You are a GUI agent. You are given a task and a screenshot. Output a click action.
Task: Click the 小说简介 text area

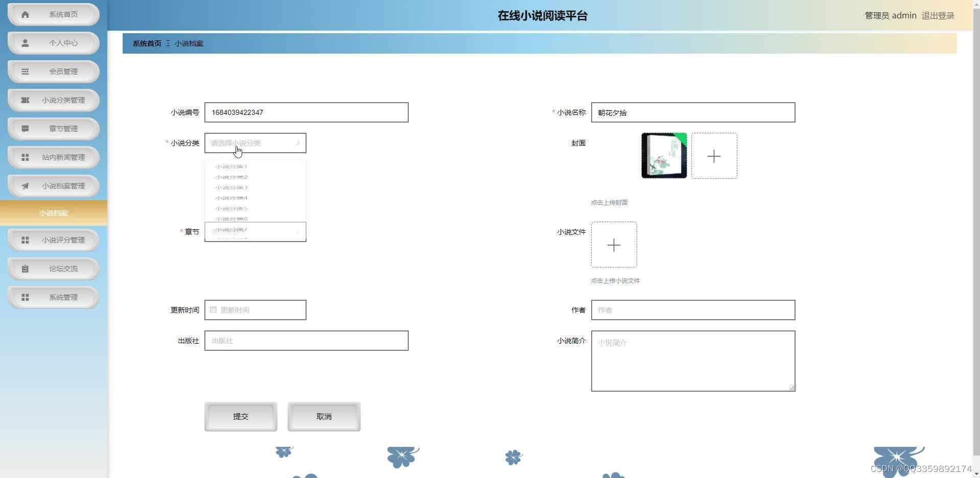693,361
